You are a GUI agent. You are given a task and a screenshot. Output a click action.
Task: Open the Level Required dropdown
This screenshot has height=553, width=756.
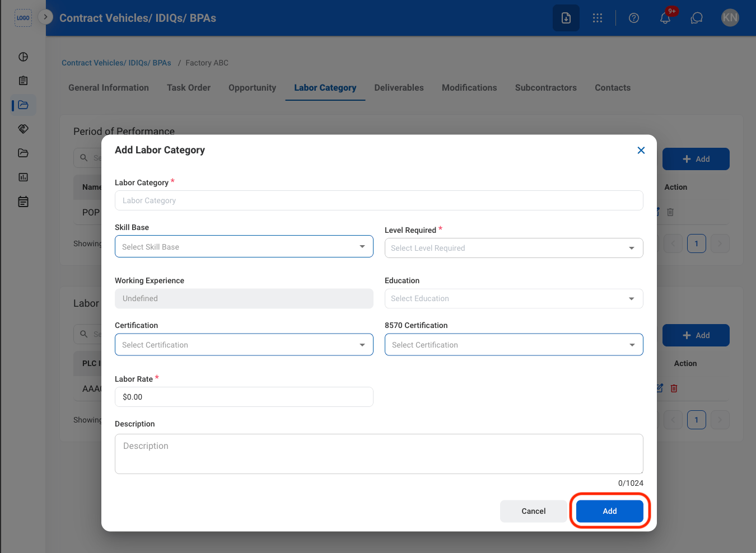pos(514,248)
